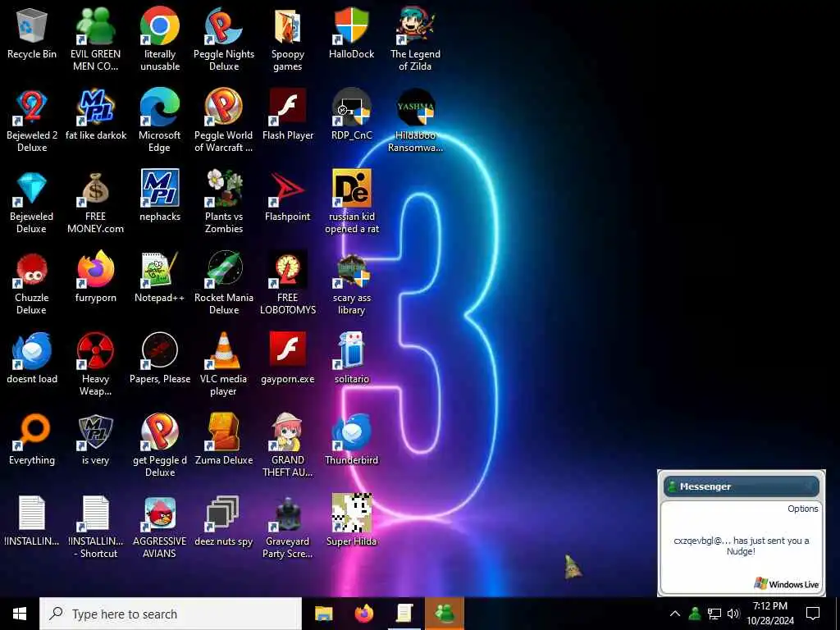Screen dimensions: 840x630
Task: Open the network tray icon
Action: click(714, 614)
